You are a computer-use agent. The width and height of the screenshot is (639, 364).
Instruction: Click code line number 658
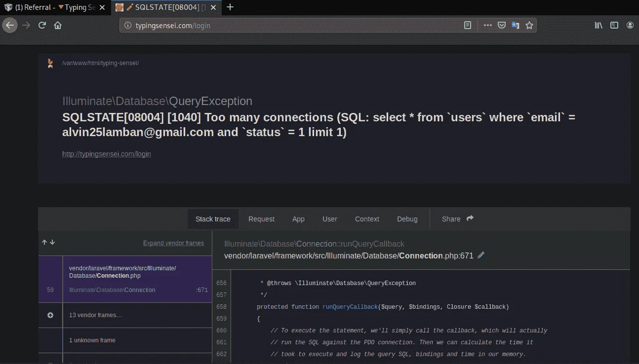[221, 307]
